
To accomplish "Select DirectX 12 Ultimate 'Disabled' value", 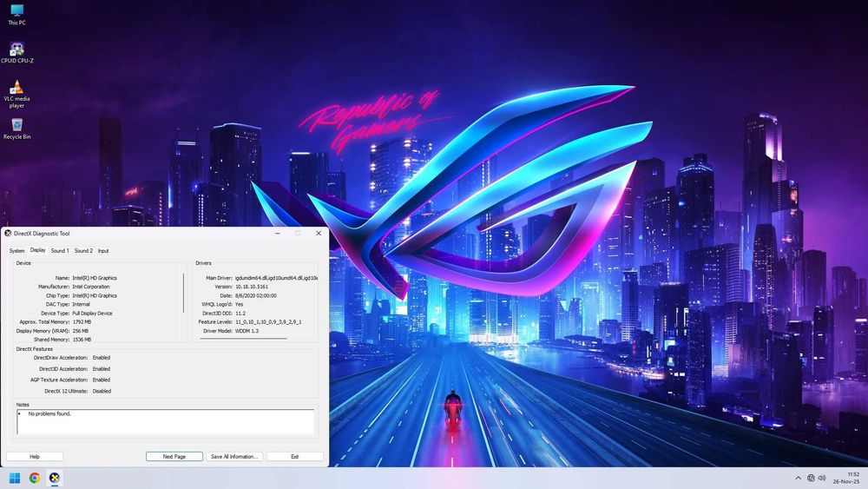I will coord(102,391).
